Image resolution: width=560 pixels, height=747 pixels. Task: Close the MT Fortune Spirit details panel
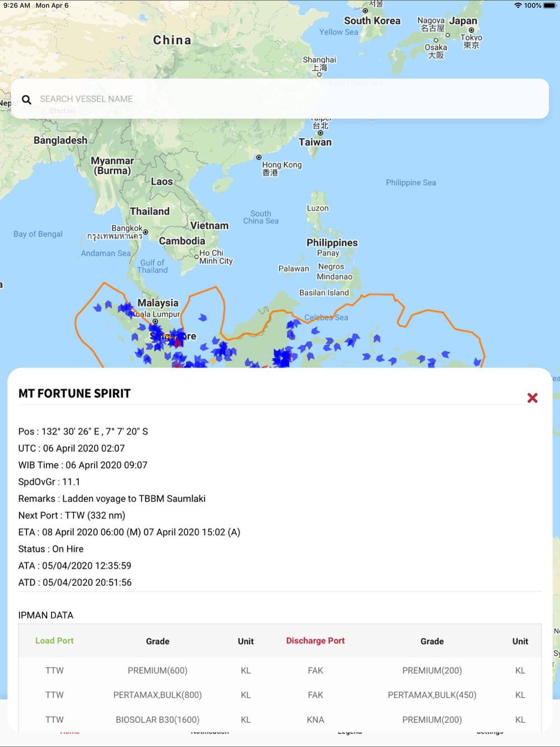[533, 398]
